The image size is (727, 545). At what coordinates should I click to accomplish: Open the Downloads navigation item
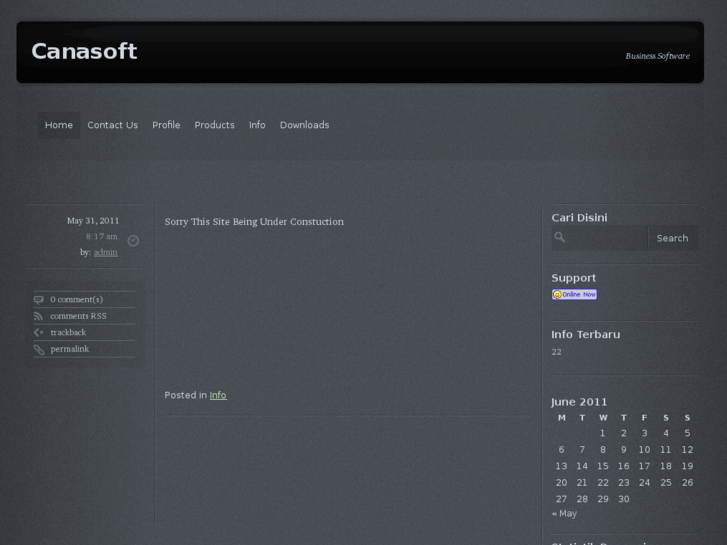[x=304, y=125]
